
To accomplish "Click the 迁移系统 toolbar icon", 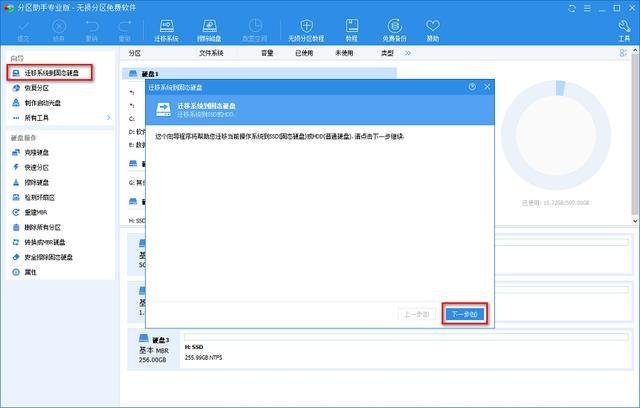I will (x=166, y=31).
